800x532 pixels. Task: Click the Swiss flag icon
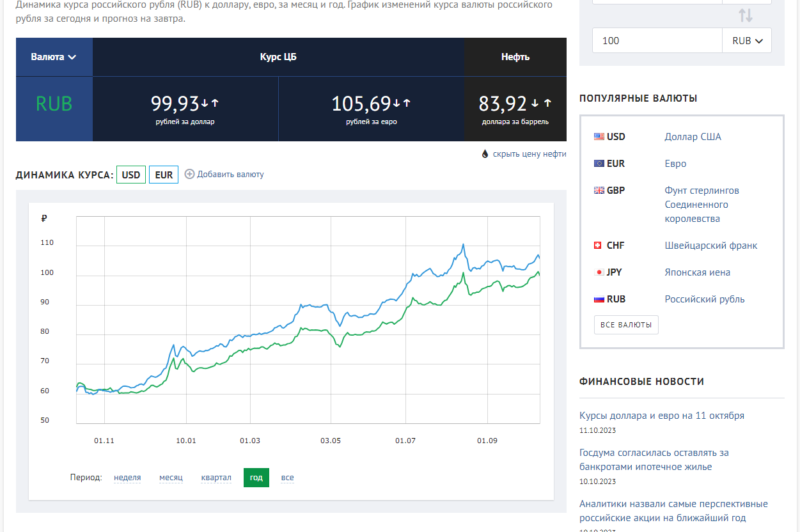[x=598, y=246]
